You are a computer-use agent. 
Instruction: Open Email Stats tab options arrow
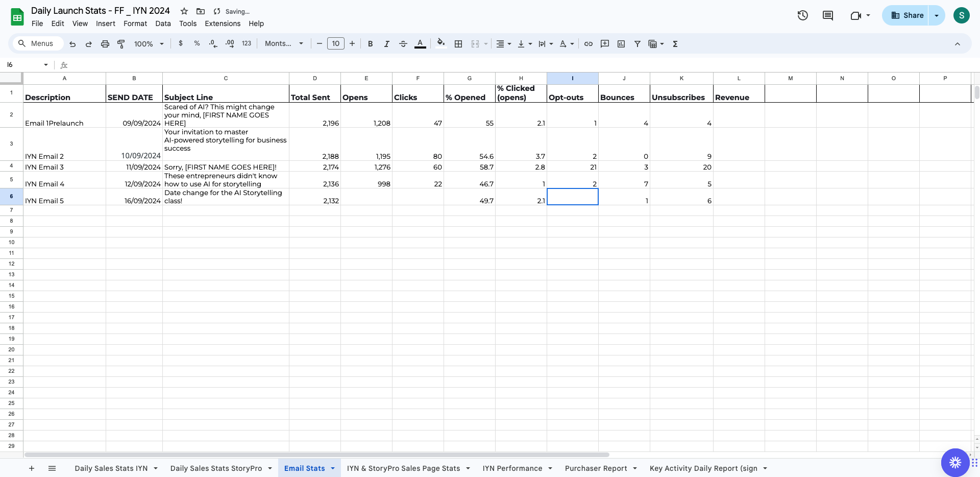333,468
